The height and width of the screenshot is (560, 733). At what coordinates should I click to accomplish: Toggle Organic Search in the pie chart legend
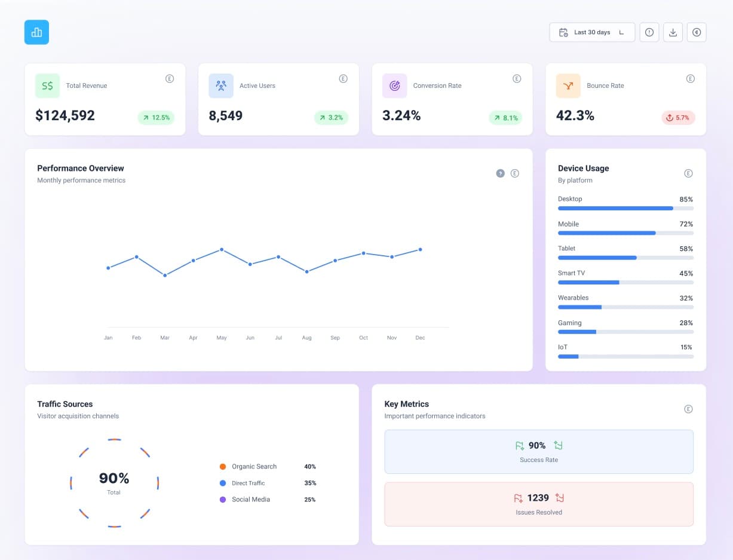coord(248,466)
